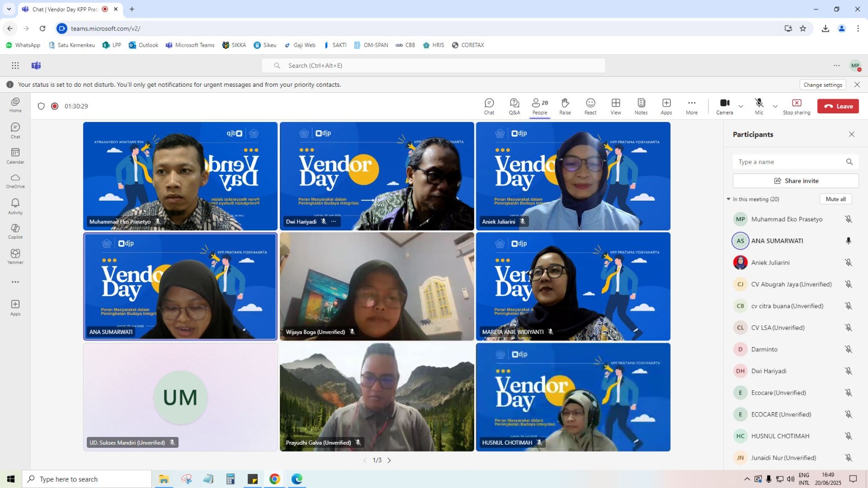Open meeting Notes
868x488 pixels.
(x=641, y=106)
